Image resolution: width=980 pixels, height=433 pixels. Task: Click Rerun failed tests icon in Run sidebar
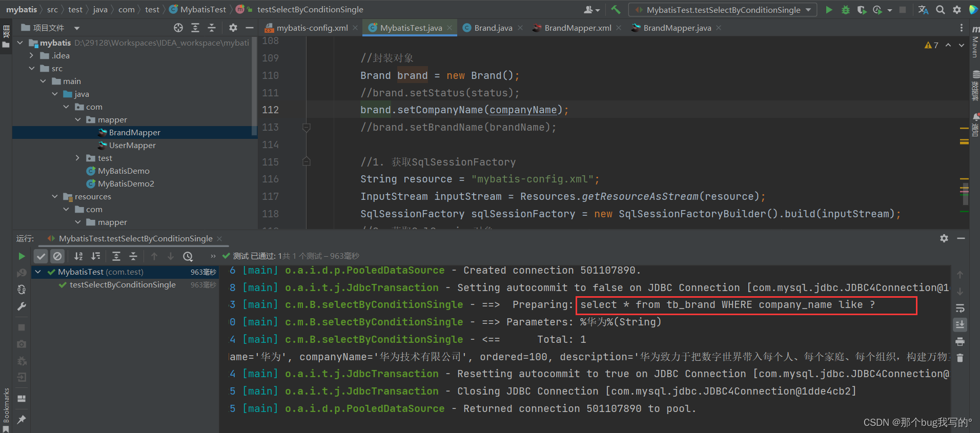click(22, 273)
